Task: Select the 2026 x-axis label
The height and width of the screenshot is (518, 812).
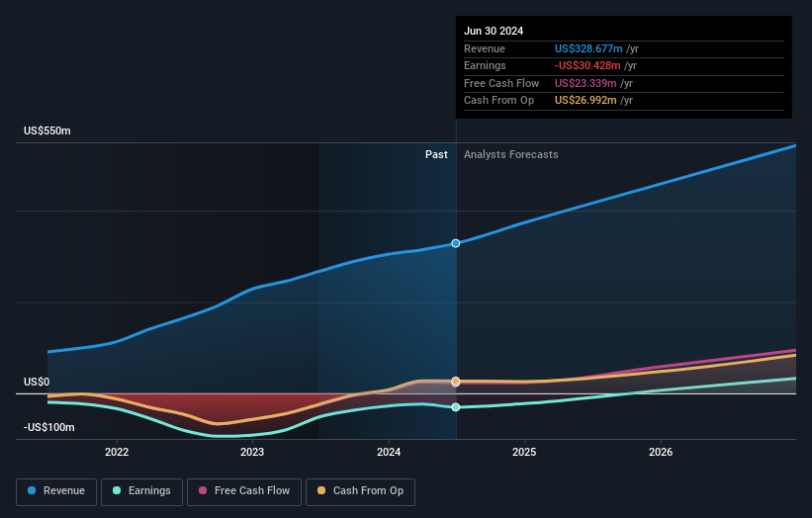Action: (x=661, y=453)
